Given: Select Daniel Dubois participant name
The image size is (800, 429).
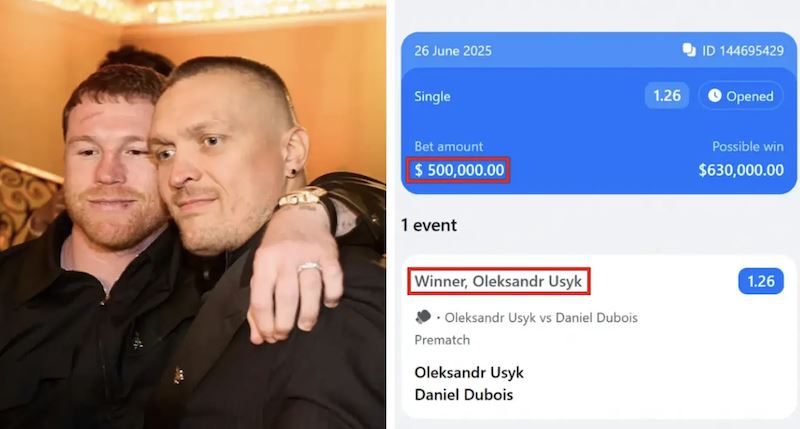Looking at the screenshot, I should click(x=464, y=394).
